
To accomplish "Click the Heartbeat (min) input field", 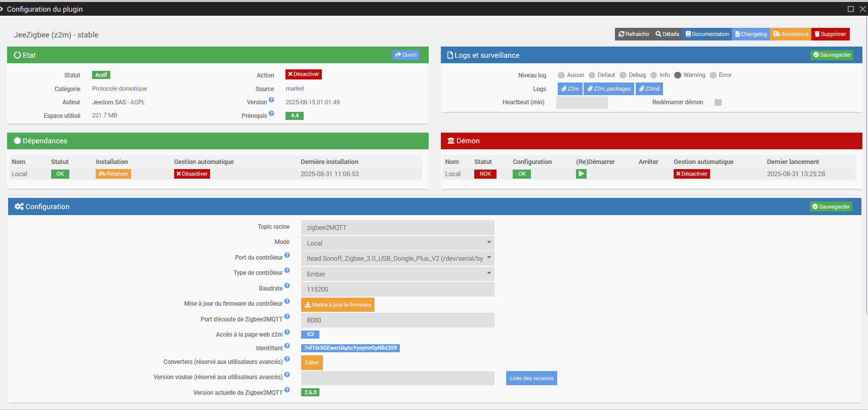I will [x=582, y=102].
